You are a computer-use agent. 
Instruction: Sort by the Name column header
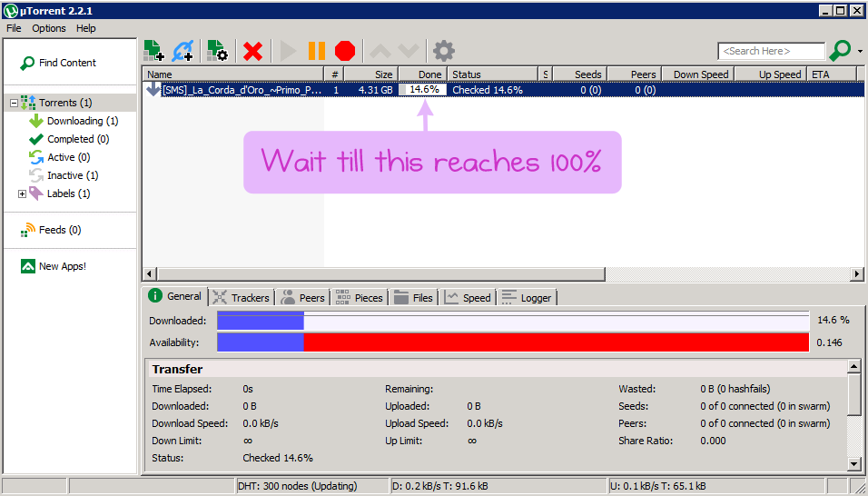pos(233,74)
